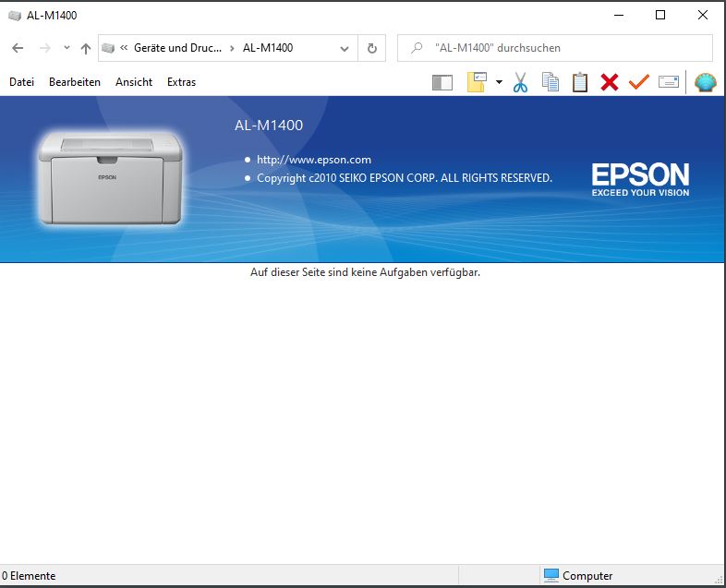Image resolution: width=726 pixels, height=588 pixels.
Task: Click the Copyright c2010 SEIKO EPSON text
Action: pyautogui.click(x=405, y=178)
